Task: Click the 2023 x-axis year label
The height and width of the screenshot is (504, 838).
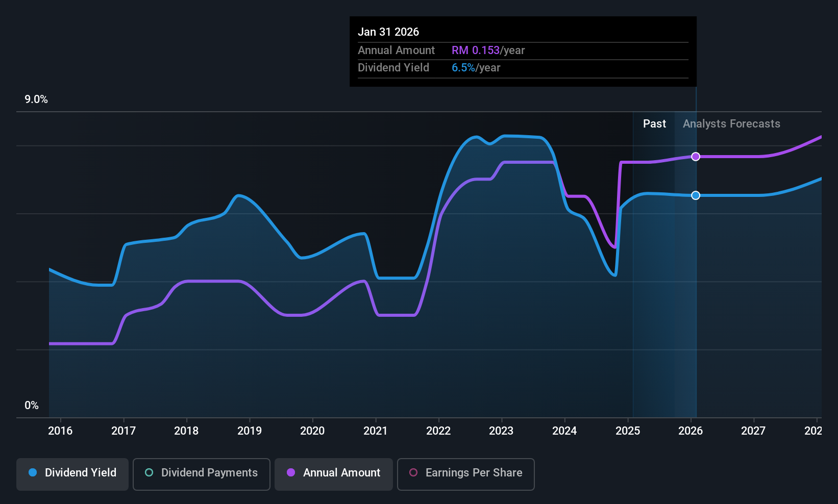Action: (501, 431)
